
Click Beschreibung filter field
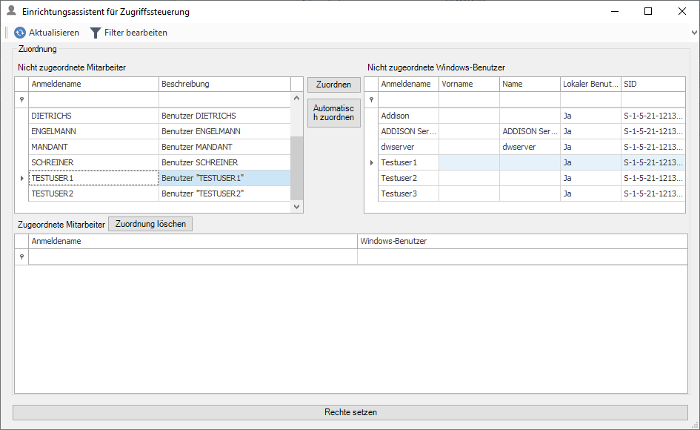point(225,100)
